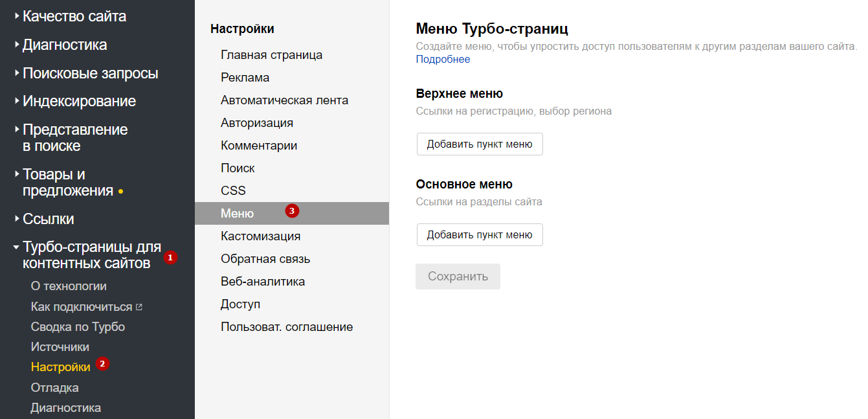The width and height of the screenshot is (868, 419).
Task: Open Кастомизация settings item
Action: [260, 236]
